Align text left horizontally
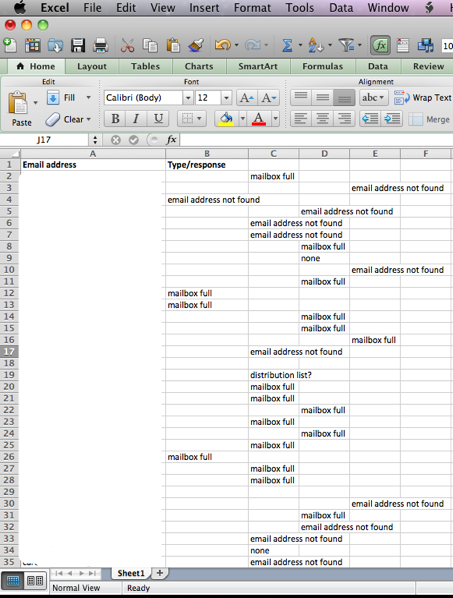453x598 pixels. click(x=301, y=119)
